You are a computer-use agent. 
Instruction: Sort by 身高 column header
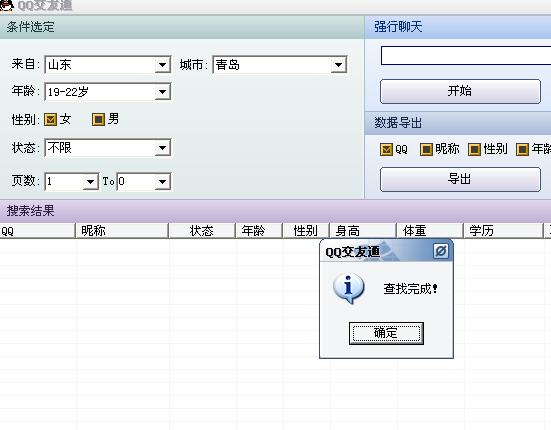click(363, 231)
